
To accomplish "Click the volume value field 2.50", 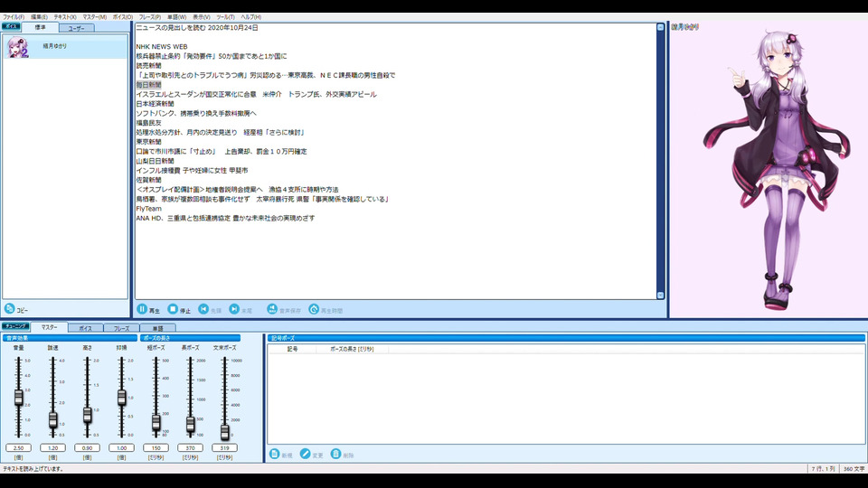I will (x=19, y=447).
